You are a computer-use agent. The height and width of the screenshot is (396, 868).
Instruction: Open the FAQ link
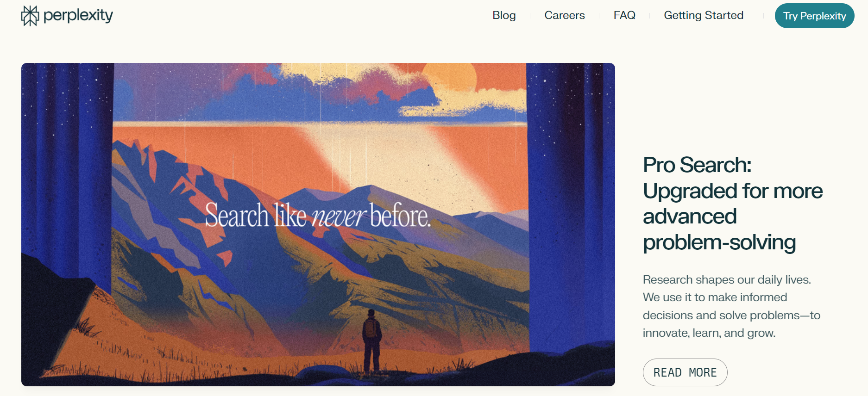coord(624,15)
